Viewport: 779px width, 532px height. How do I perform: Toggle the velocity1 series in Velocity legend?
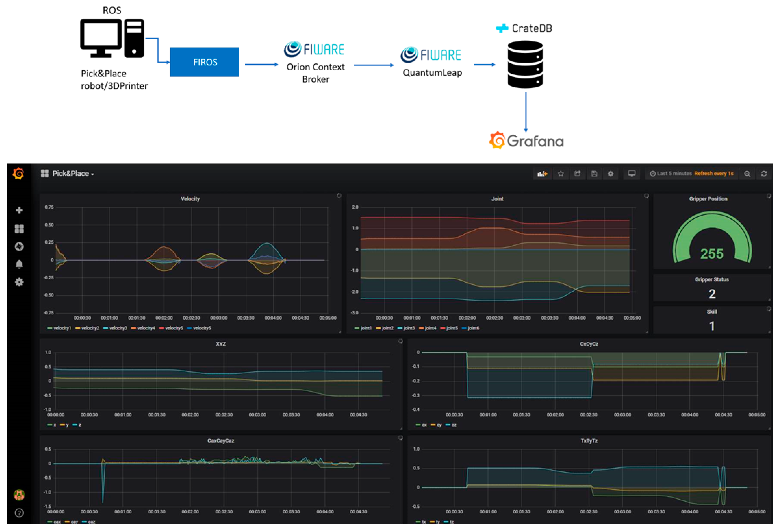[62, 328]
